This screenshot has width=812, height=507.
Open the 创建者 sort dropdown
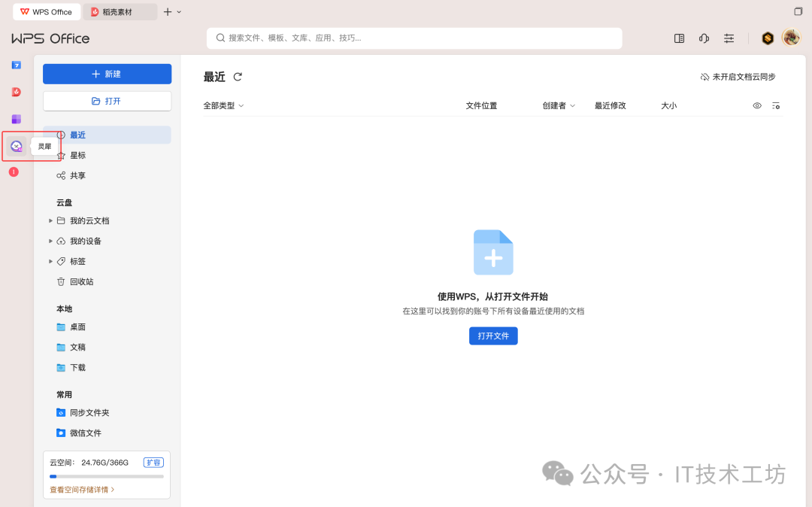point(559,105)
